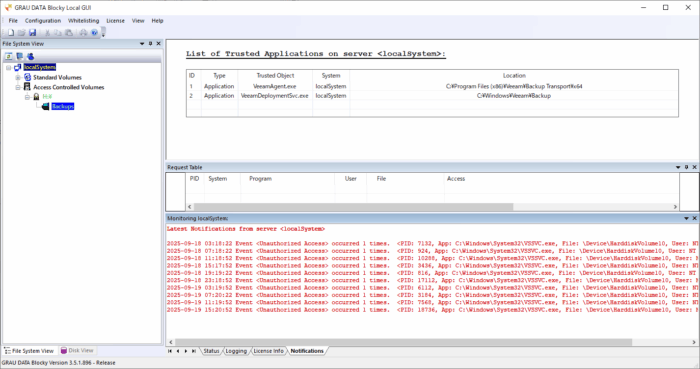
Task: Click the previous-tab navigation arrow
Action: click(x=178, y=351)
